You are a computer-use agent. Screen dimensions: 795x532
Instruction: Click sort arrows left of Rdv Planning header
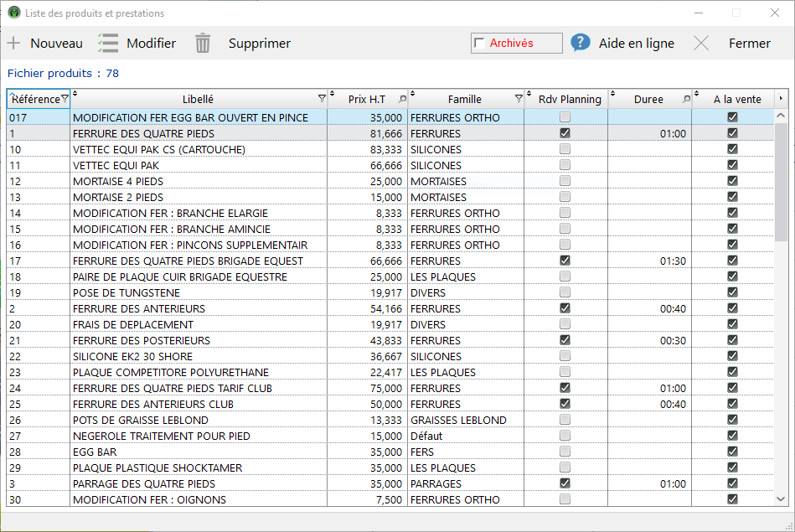pyautogui.click(x=529, y=93)
